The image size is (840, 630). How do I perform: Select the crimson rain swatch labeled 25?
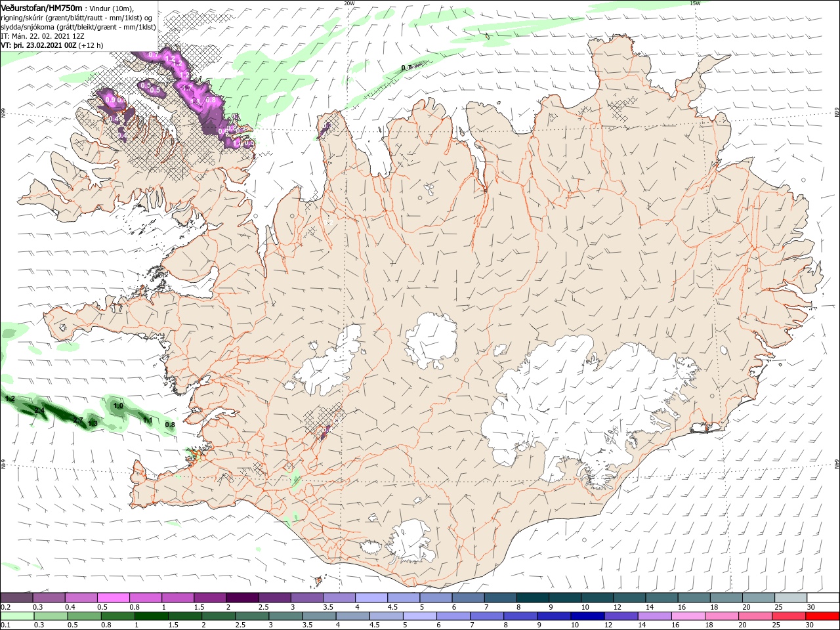[788, 616]
